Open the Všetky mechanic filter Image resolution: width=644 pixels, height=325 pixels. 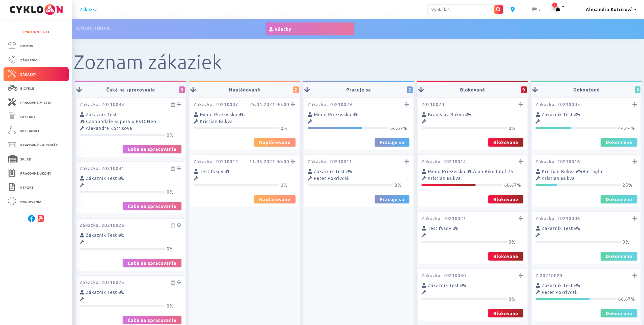tap(310, 29)
